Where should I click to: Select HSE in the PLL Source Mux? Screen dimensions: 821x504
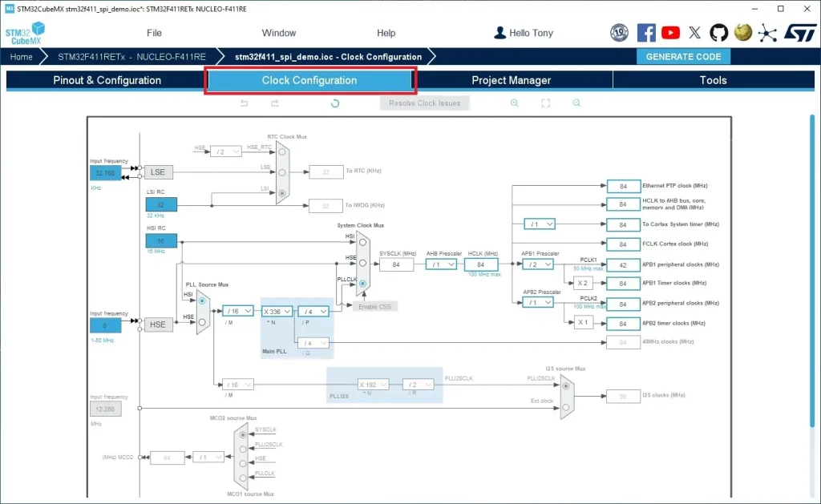pos(202,321)
